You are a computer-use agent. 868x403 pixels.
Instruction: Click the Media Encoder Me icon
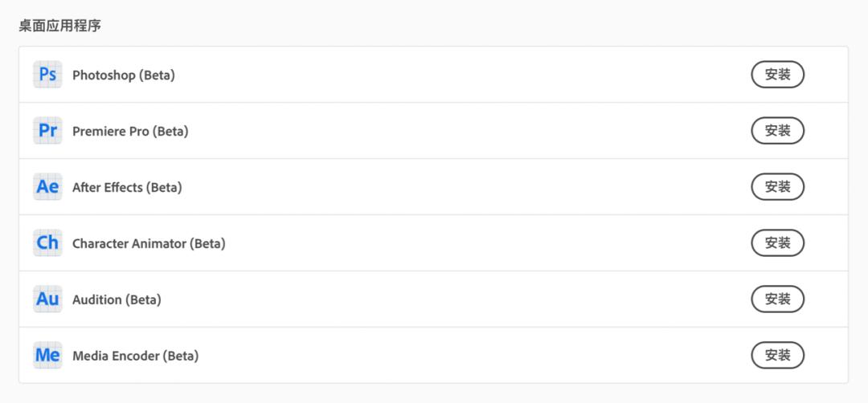pyautogui.click(x=47, y=355)
